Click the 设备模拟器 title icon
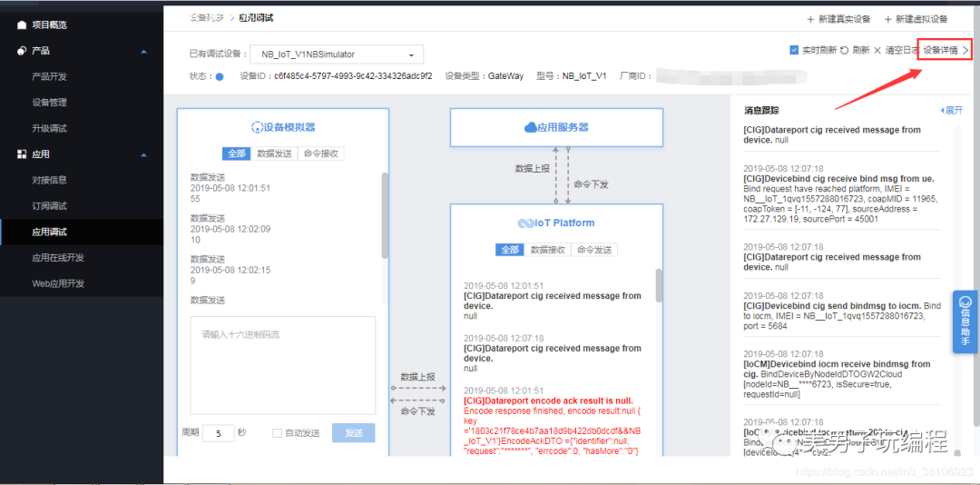Image resolution: width=980 pixels, height=485 pixels. coord(256,128)
